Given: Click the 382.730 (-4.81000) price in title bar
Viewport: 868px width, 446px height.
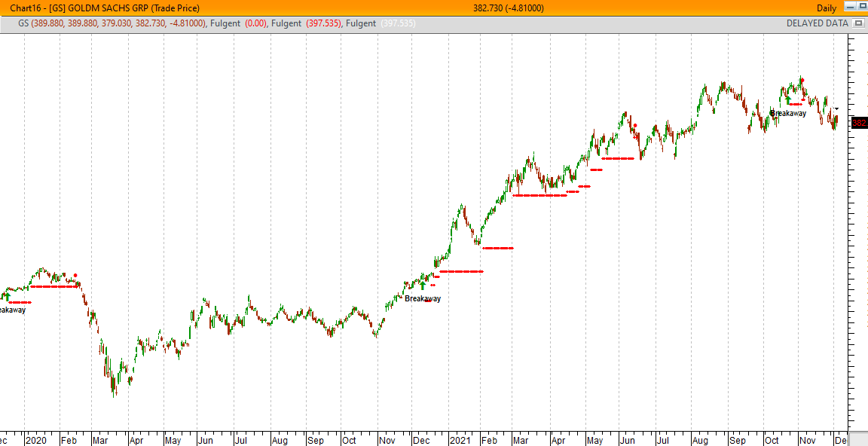Looking at the screenshot, I should [x=508, y=8].
